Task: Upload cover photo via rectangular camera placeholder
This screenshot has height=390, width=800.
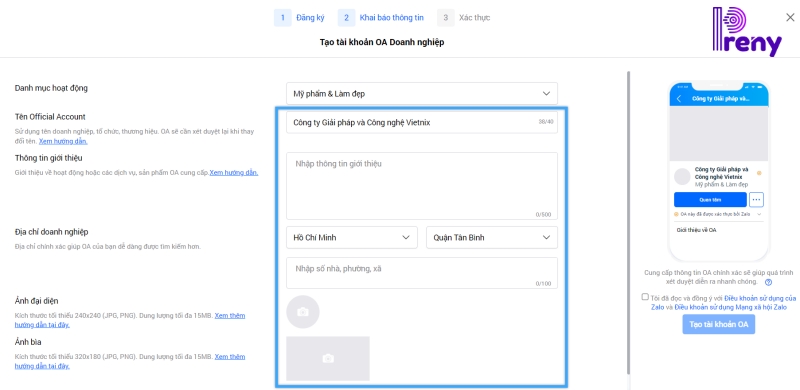Action: point(328,358)
